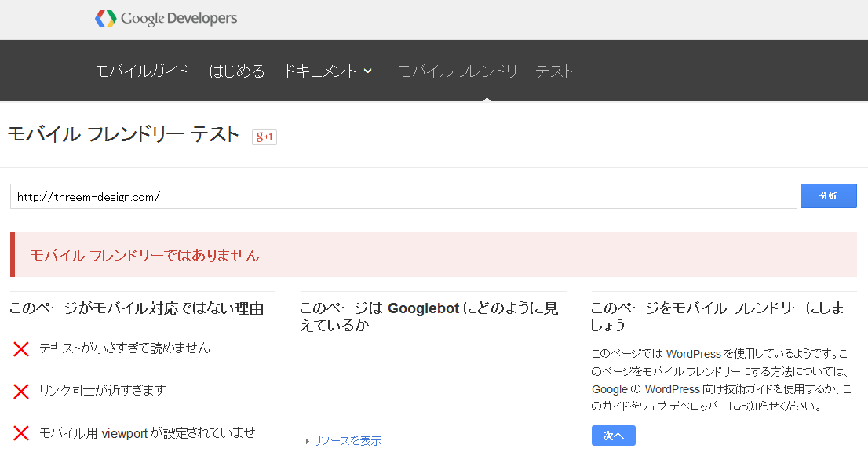This screenshot has height=463, width=868.
Task: Click the blue 分析 button
Action: pyautogui.click(x=829, y=195)
